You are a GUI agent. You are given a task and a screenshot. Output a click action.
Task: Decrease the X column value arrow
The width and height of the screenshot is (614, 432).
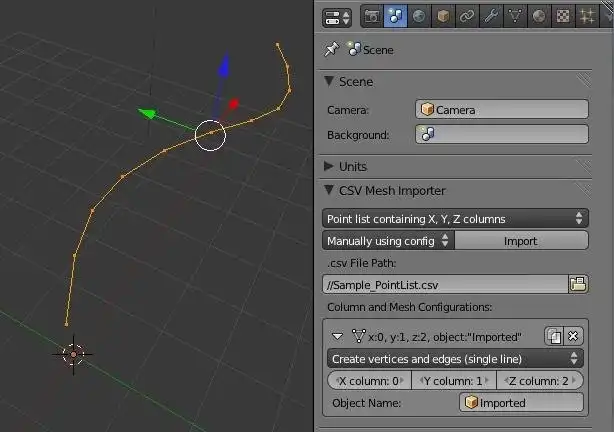[x=337, y=380]
